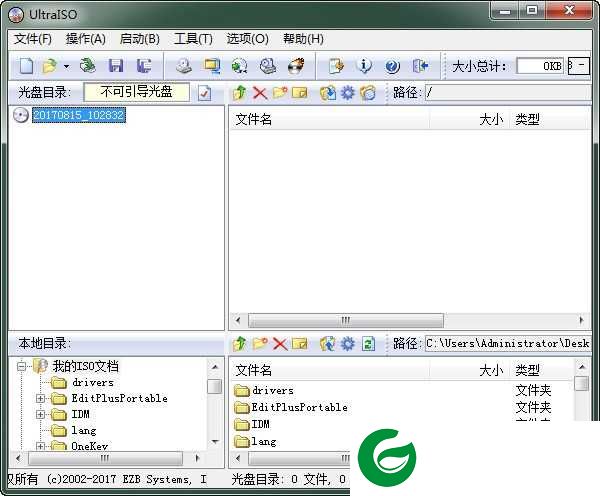Rename icon in disc directory toolbar
Screen dimensions: 600x496
[300, 93]
